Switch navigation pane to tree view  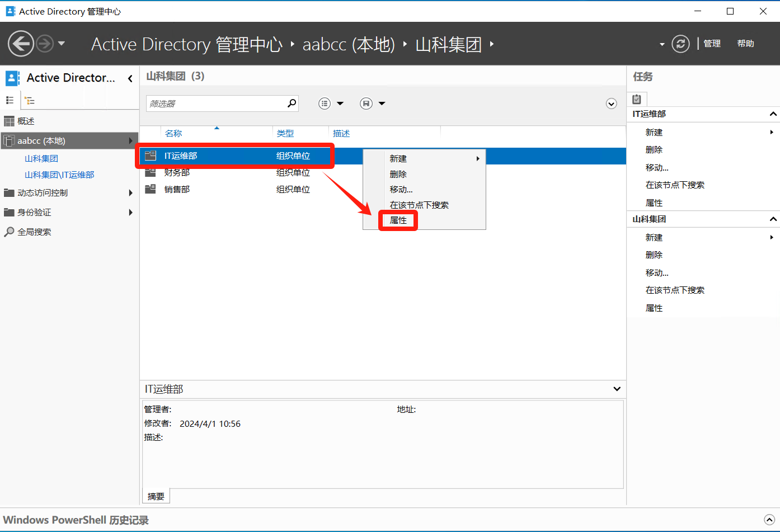[30, 101]
